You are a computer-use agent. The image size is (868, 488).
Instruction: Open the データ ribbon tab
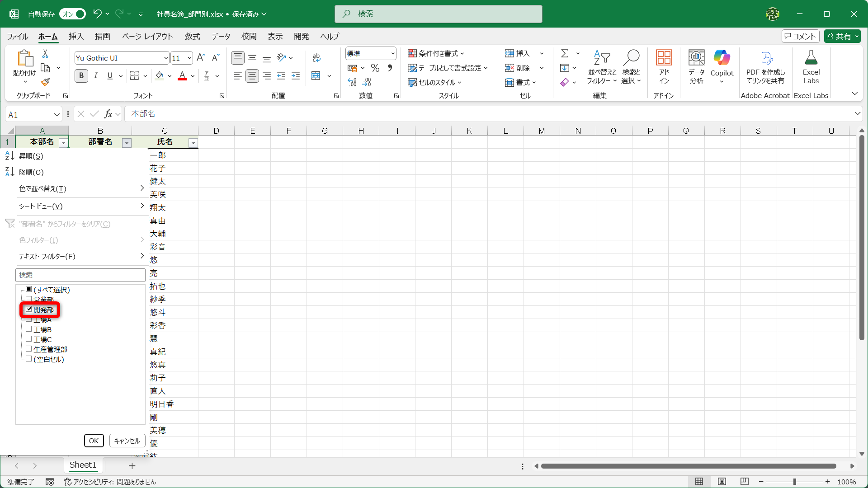click(x=221, y=36)
